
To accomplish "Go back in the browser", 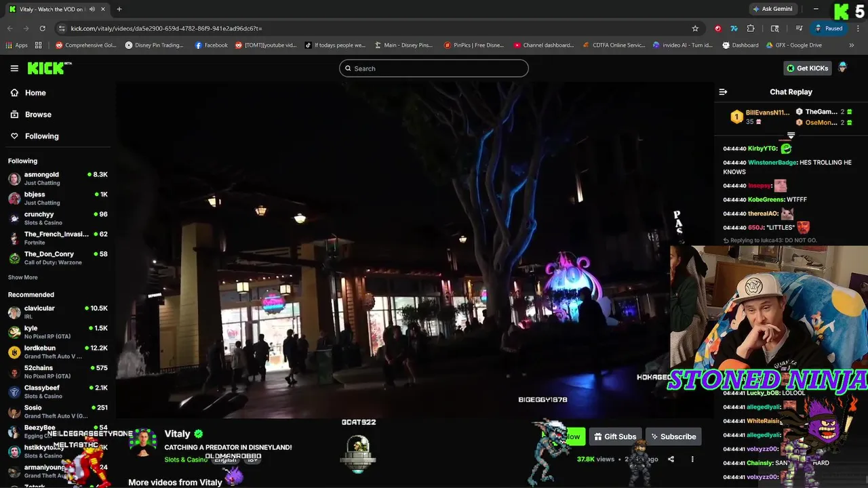I will (9, 28).
